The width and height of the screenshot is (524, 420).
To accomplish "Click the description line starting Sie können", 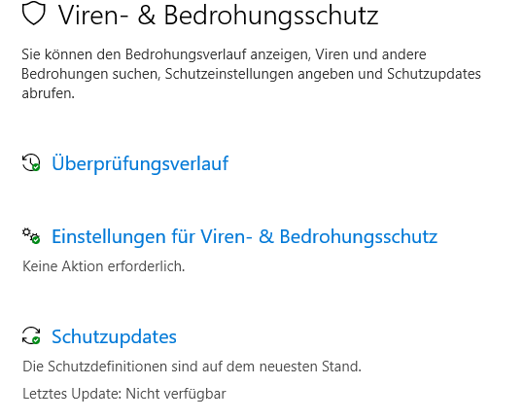I will [224, 54].
